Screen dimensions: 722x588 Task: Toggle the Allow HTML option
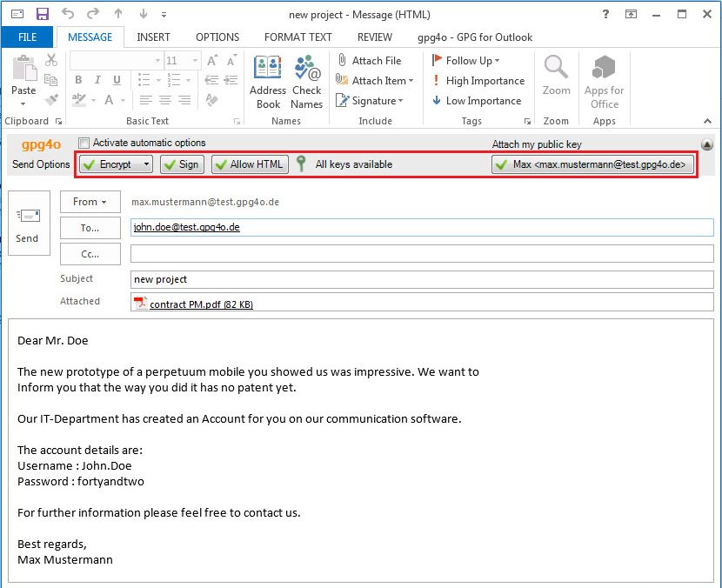249,164
